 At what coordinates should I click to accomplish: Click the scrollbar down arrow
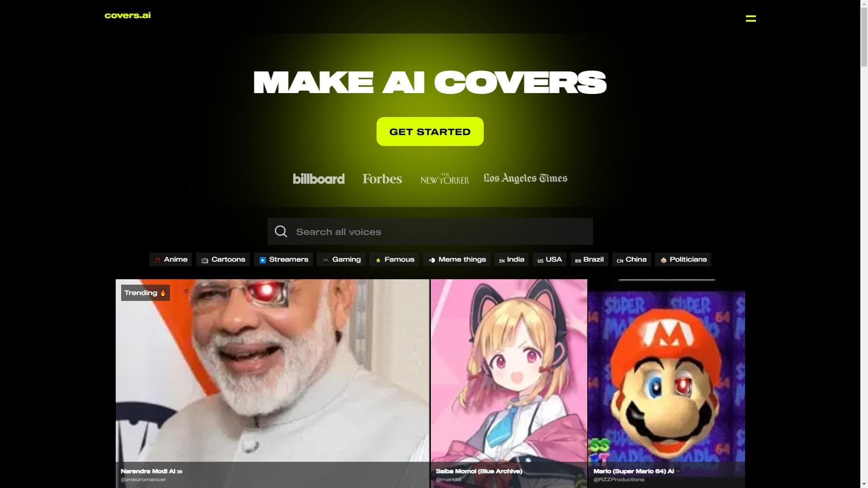pos(864,484)
